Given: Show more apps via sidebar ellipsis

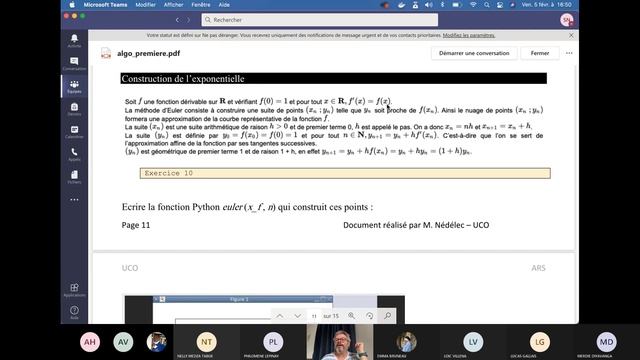Looking at the screenshot, I should click(x=74, y=200).
